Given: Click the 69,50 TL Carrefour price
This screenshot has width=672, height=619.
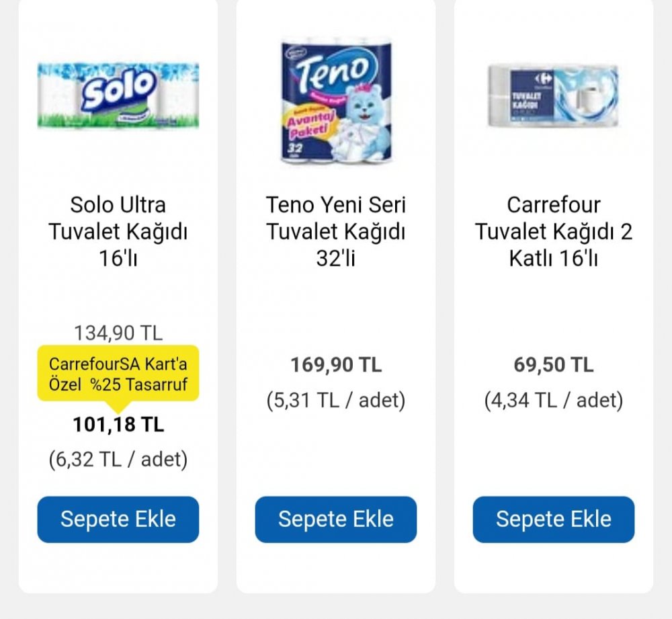Looking at the screenshot, I should tap(553, 365).
